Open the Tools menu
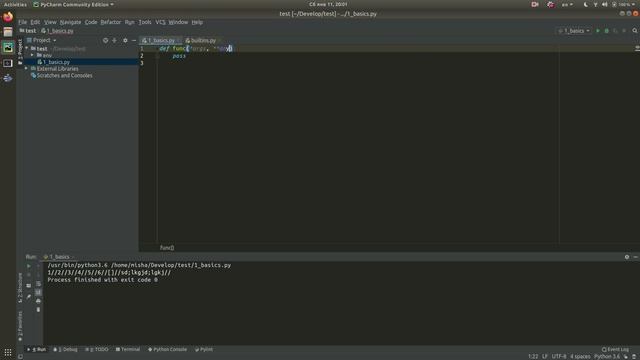This screenshot has width=640, height=360. click(x=145, y=22)
